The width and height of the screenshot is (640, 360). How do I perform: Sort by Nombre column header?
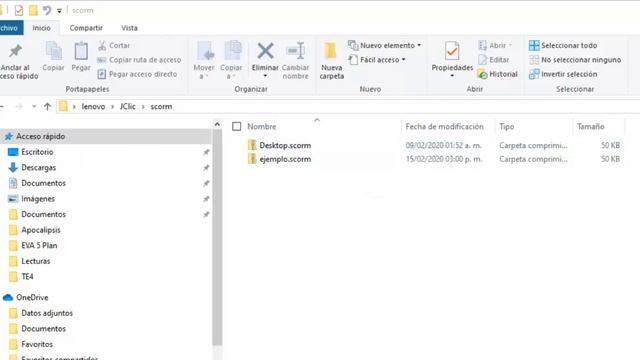(262, 127)
